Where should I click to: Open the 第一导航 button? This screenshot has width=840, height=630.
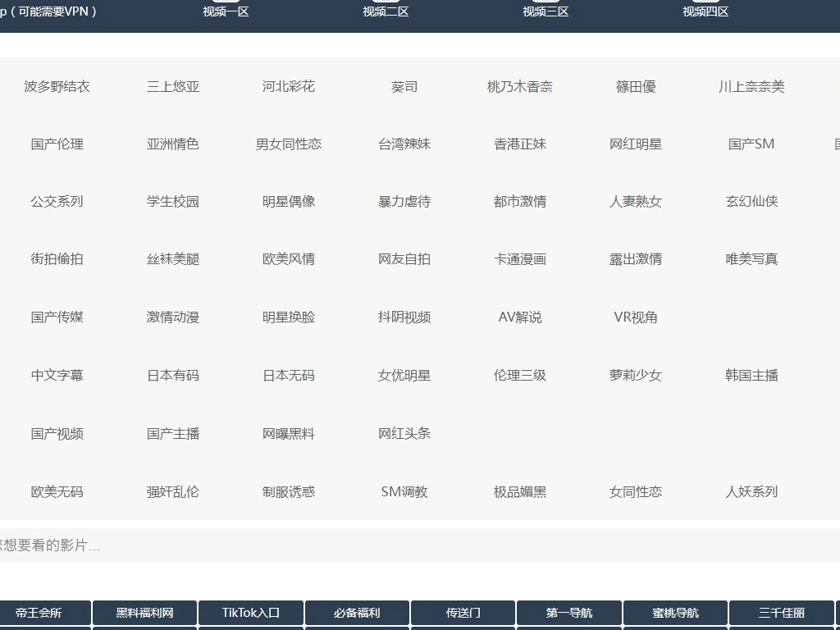tap(569, 613)
